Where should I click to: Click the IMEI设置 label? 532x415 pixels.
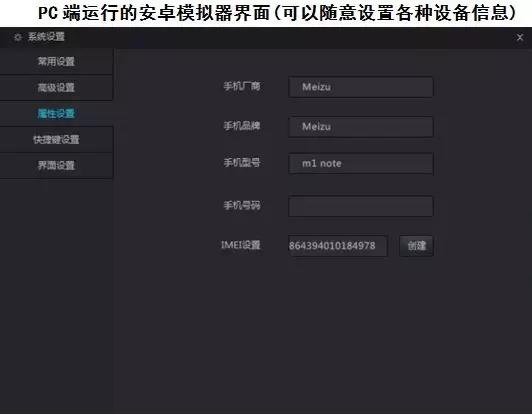tap(241, 245)
